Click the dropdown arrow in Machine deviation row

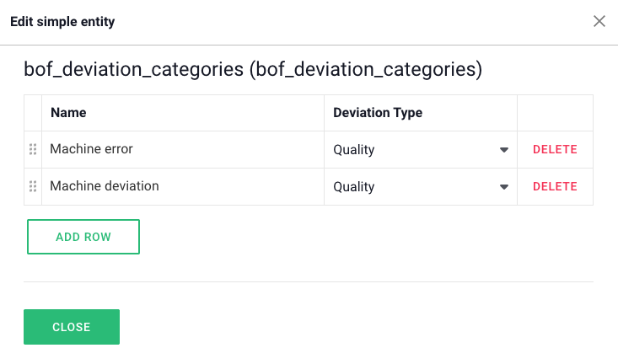pyautogui.click(x=504, y=187)
